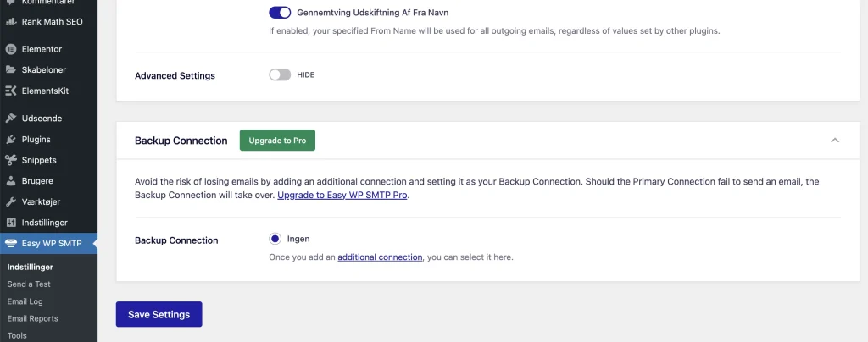Viewport: 868px width, 342px height.
Task: Click the Snippets scissors icon
Action: click(x=10, y=160)
